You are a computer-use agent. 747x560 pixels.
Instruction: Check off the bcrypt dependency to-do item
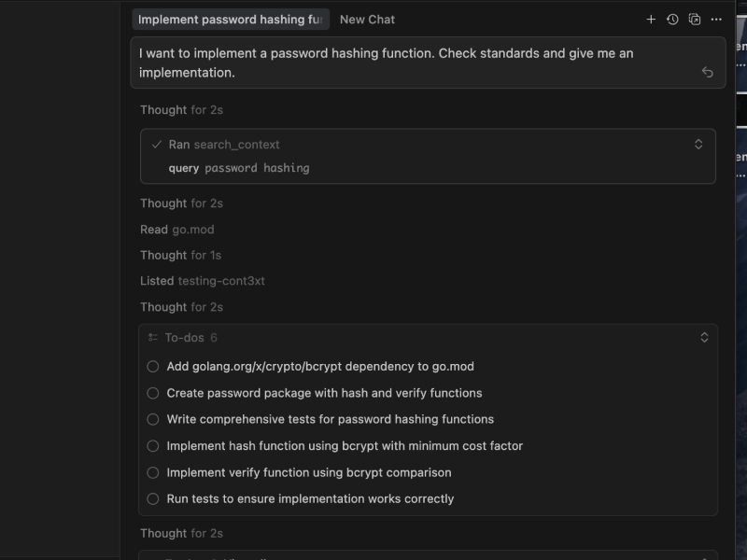point(153,367)
